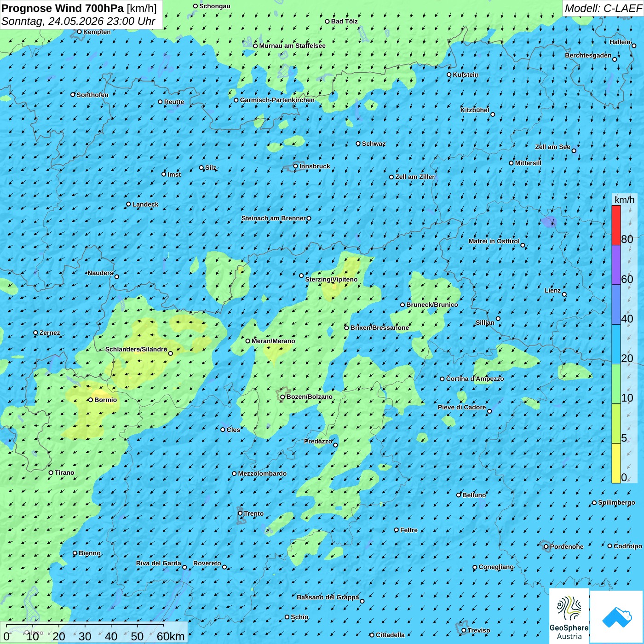This screenshot has width=644, height=644.
Task: Click the Lienz city marker
Action: (x=564, y=294)
